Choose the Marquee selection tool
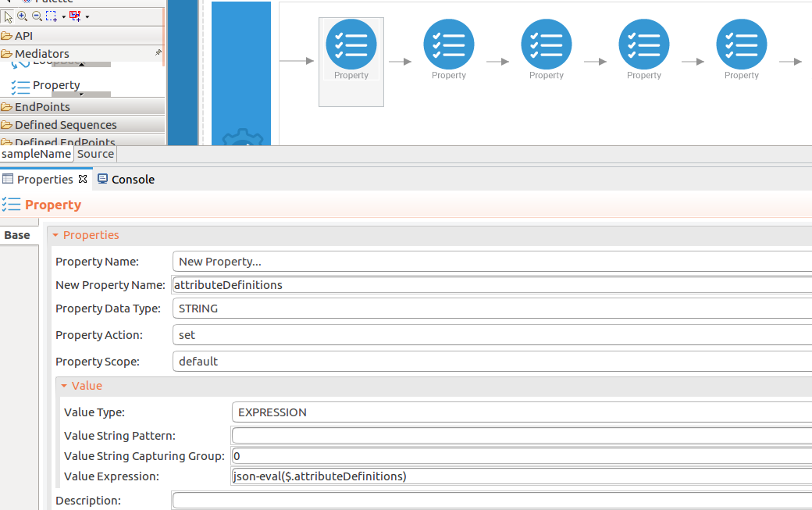Screen dimensions: 812x510 click(x=52, y=16)
